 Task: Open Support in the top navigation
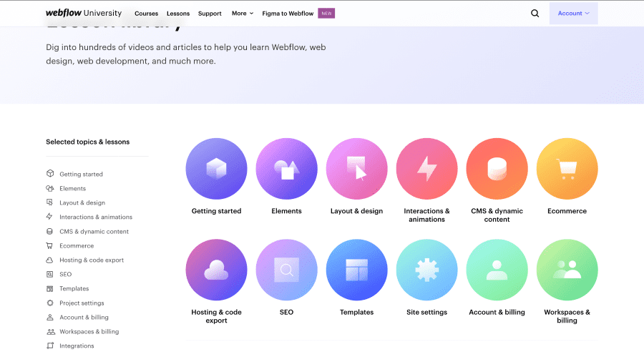210,13
